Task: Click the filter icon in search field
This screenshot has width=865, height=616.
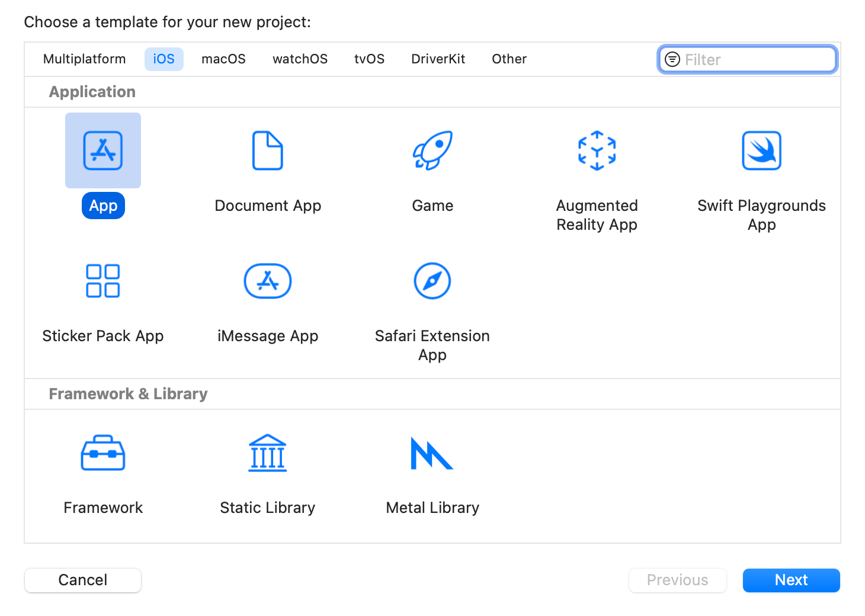Action: click(672, 59)
